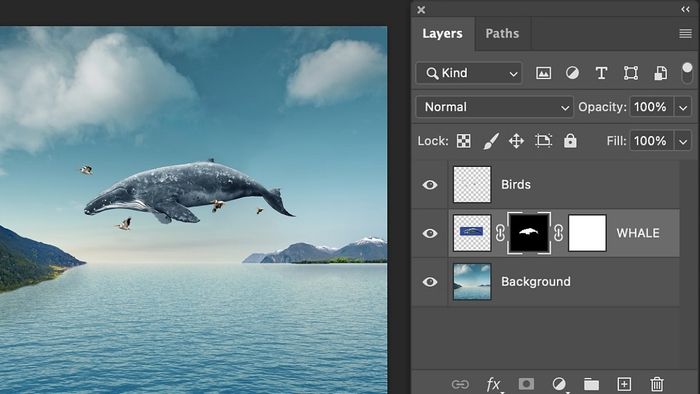Lock transparent pixels icon
The width and height of the screenshot is (700, 394).
pyautogui.click(x=463, y=141)
